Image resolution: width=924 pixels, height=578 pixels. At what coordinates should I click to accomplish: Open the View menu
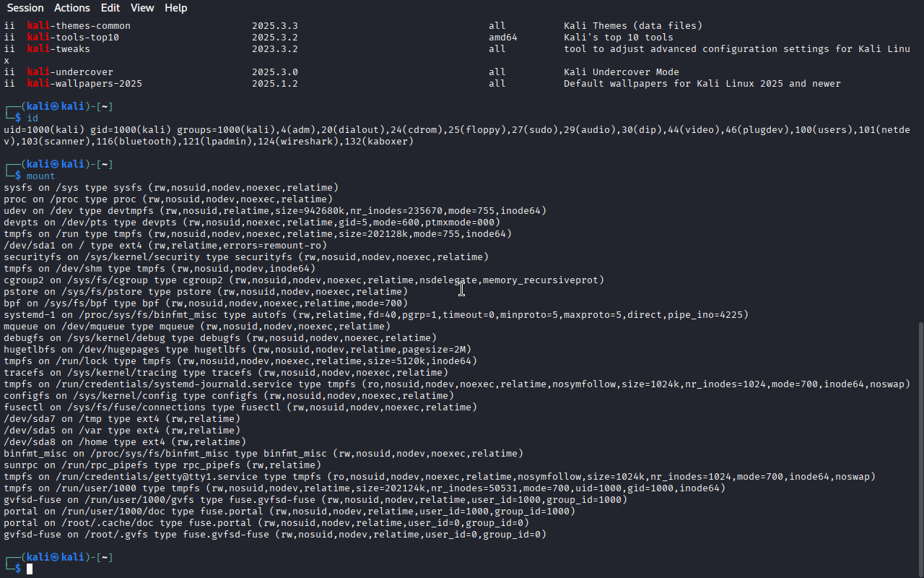[x=142, y=8]
